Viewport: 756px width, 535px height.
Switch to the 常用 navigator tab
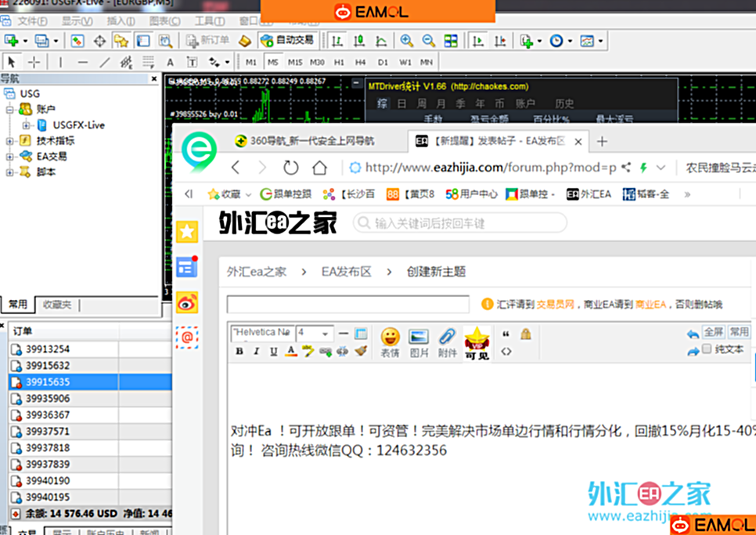point(18,305)
